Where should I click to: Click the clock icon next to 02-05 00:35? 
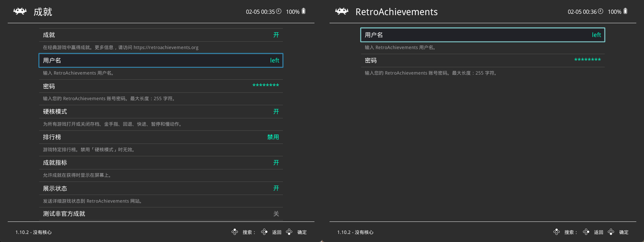(279, 11)
